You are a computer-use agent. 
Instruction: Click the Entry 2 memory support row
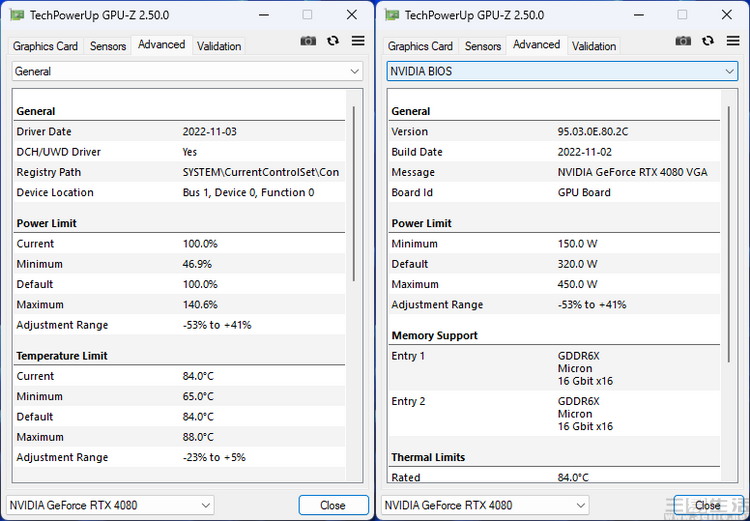point(554,413)
